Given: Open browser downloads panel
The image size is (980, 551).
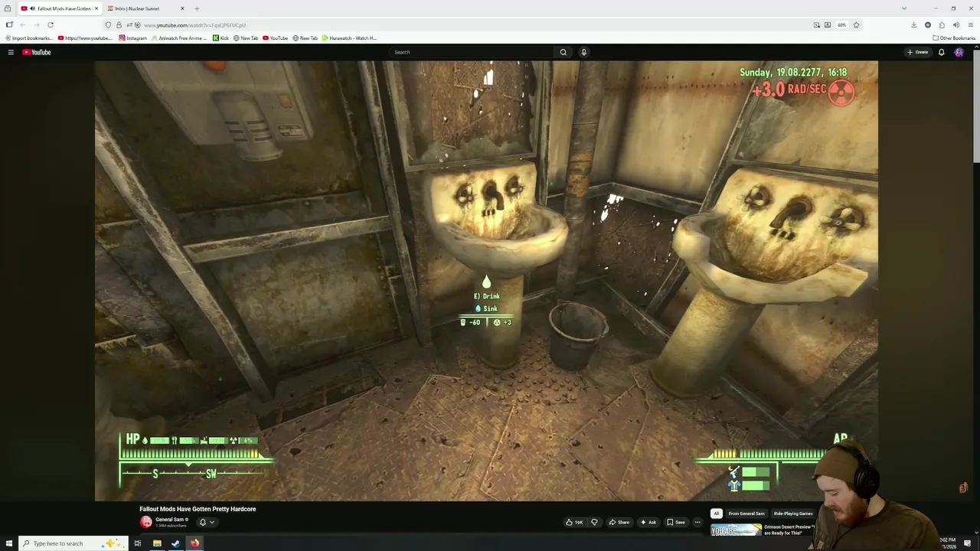Looking at the screenshot, I should point(913,24).
